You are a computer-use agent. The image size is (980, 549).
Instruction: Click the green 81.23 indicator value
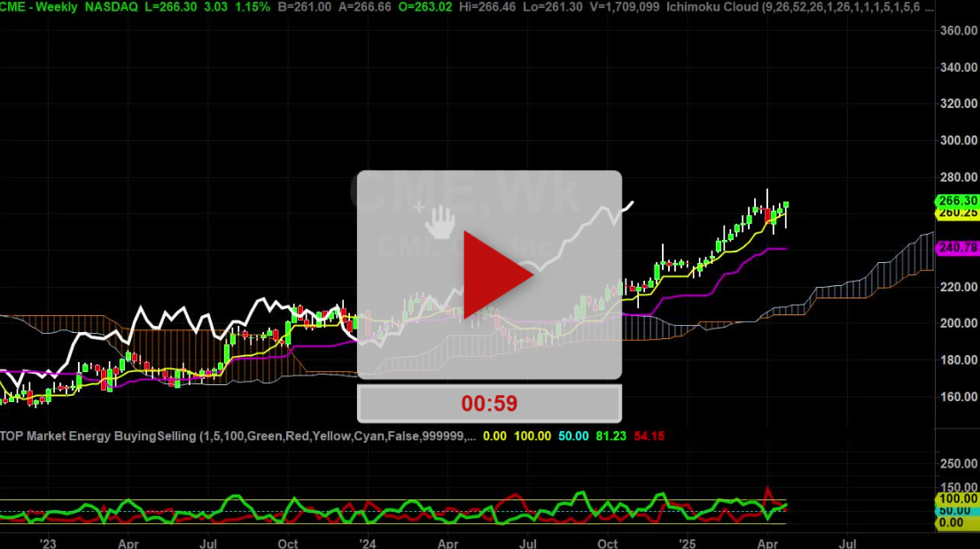611,436
